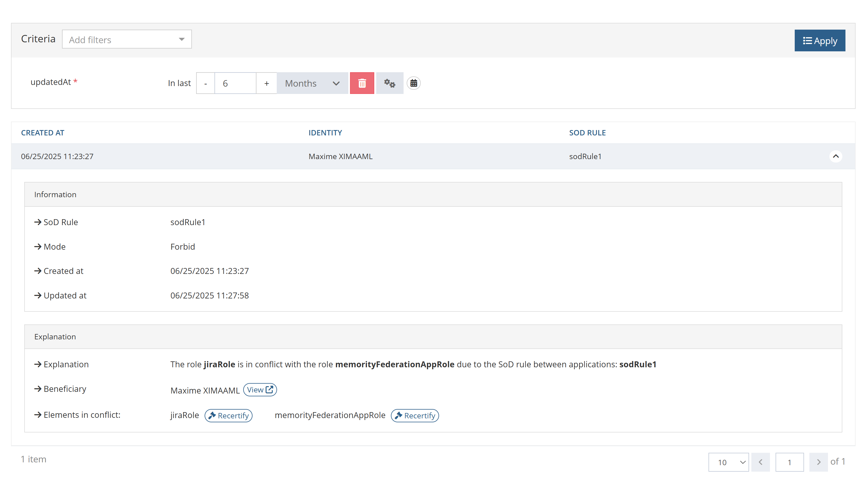The height and width of the screenshot is (490, 868).
Task: Open the Add filters dropdown
Action: [x=127, y=39]
